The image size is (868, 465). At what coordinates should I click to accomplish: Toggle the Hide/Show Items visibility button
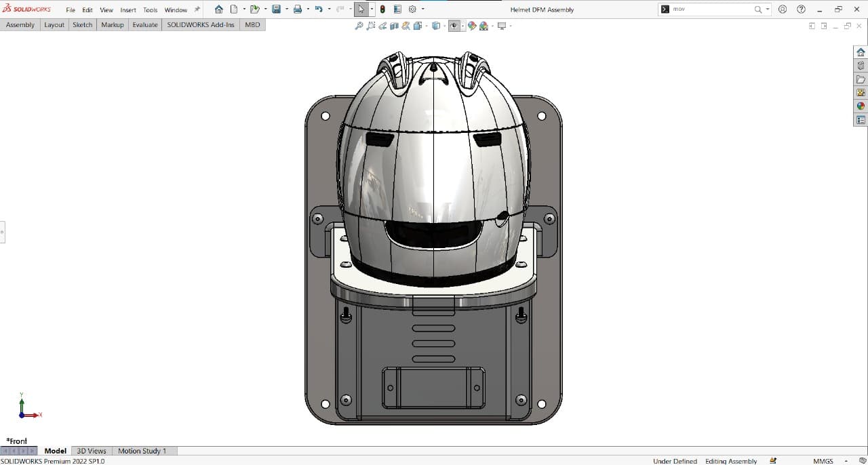[x=453, y=26]
